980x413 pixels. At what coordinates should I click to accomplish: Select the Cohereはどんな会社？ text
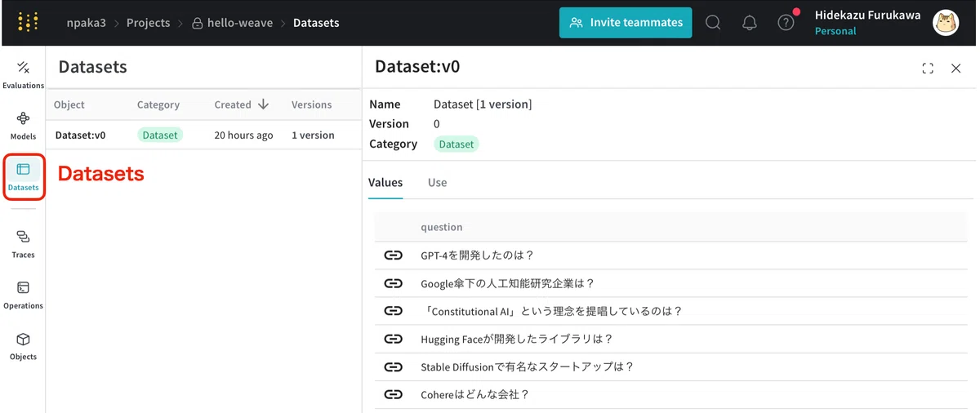475,394
